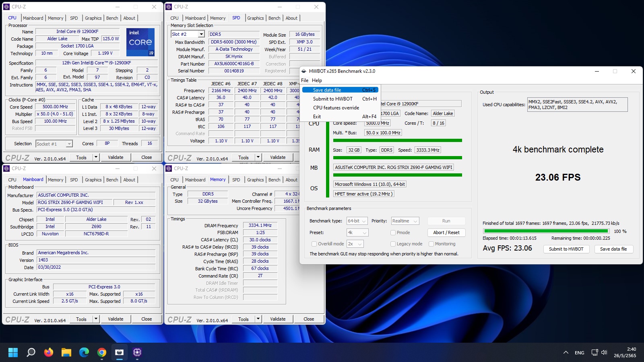Click SPD CPU-Z window title icon
This screenshot has height=362, width=644.
coord(169,7)
